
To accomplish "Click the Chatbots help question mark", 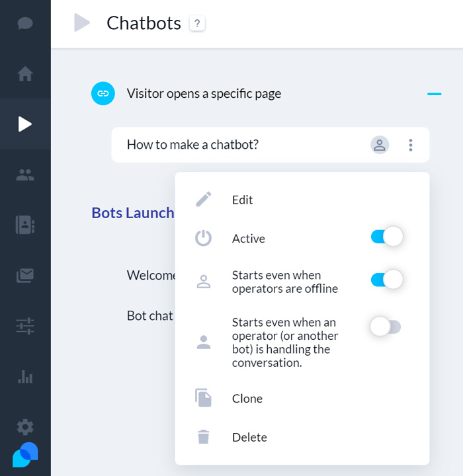I will pos(197,23).
